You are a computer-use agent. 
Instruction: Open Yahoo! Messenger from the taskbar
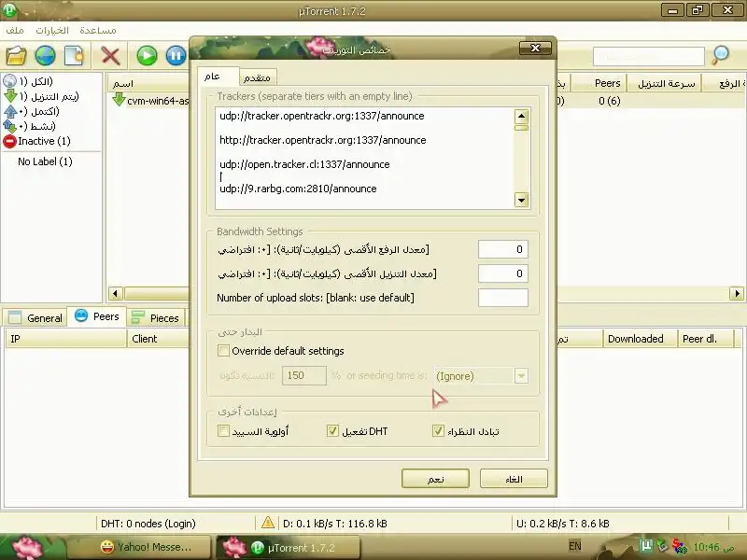[x=139, y=547]
